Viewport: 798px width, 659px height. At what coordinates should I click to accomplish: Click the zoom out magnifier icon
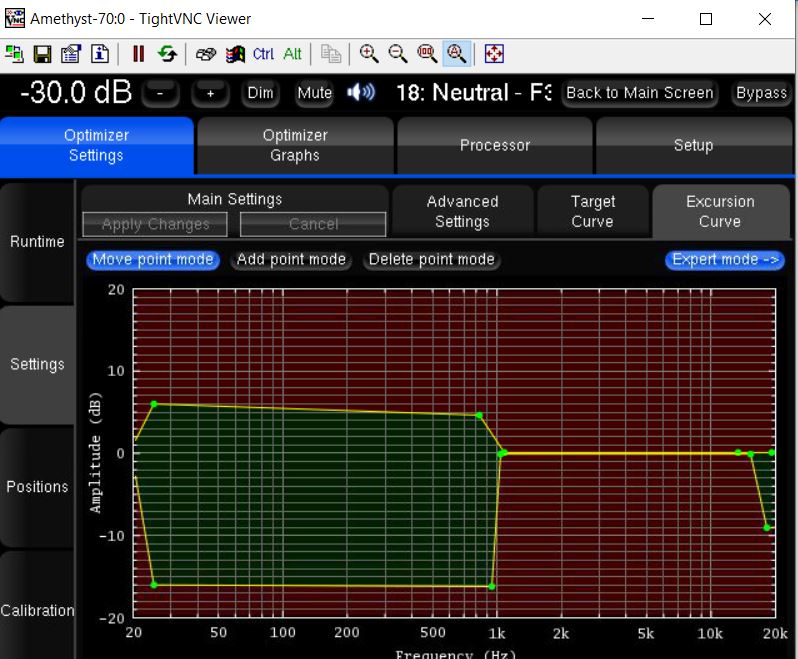(398, 54)
